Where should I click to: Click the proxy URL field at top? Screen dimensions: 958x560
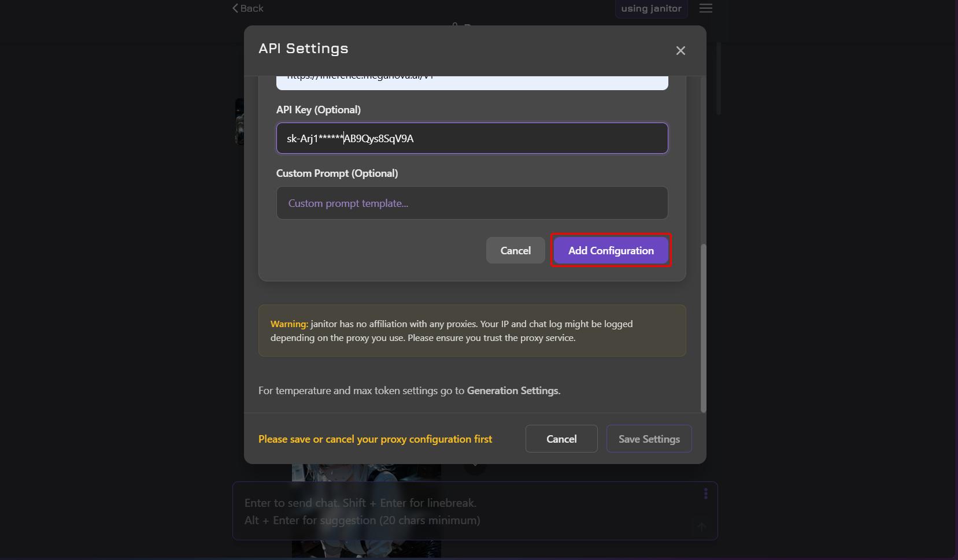point(472,82)
